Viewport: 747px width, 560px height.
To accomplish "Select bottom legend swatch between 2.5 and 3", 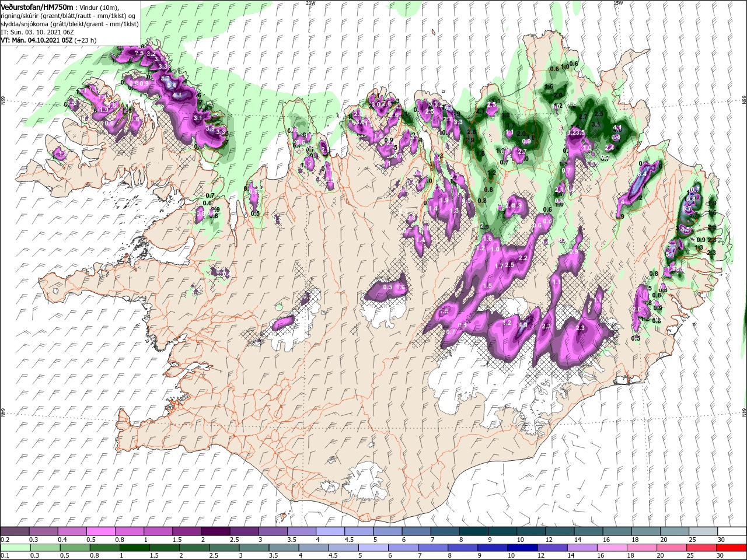I will click(224, 548).
